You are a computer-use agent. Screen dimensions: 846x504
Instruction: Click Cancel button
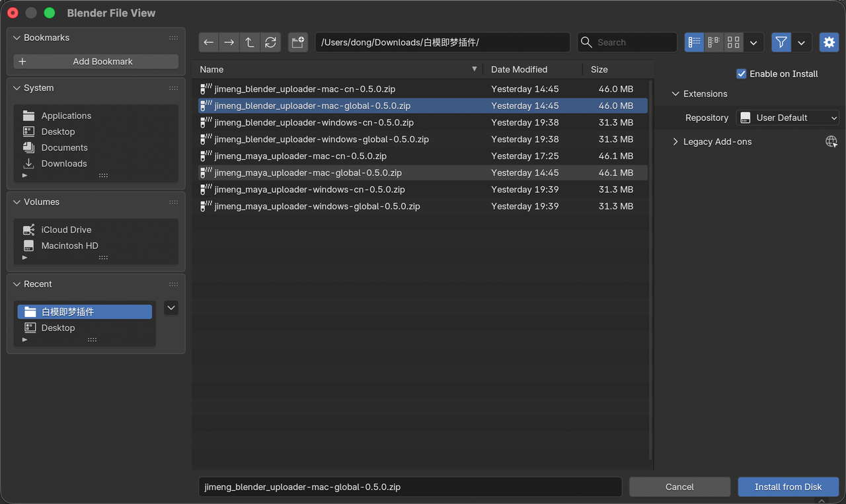pos(679,487)
